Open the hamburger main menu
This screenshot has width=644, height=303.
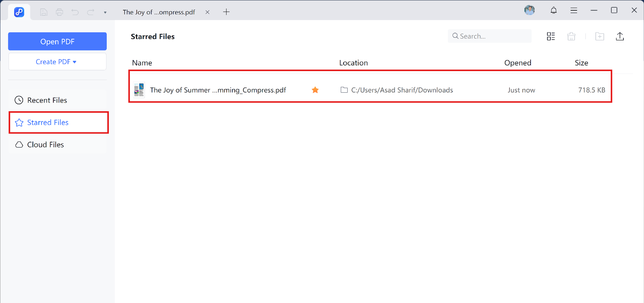click(x=574, y=11)
